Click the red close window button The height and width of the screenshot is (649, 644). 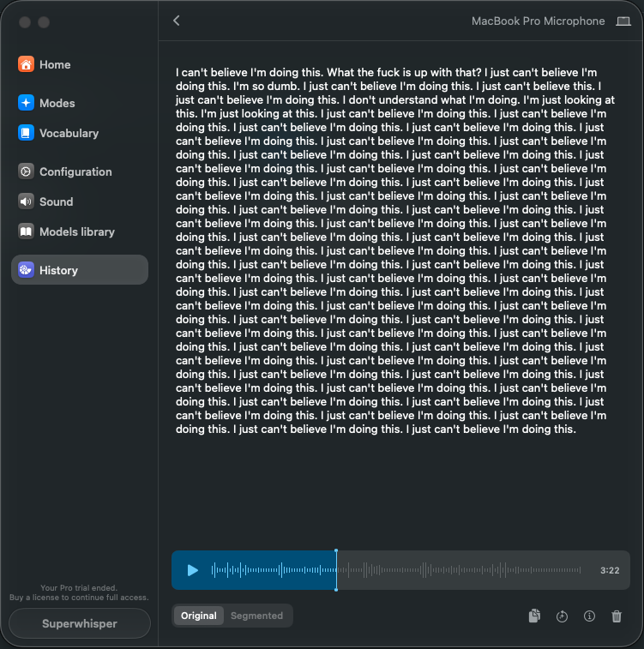25,22
